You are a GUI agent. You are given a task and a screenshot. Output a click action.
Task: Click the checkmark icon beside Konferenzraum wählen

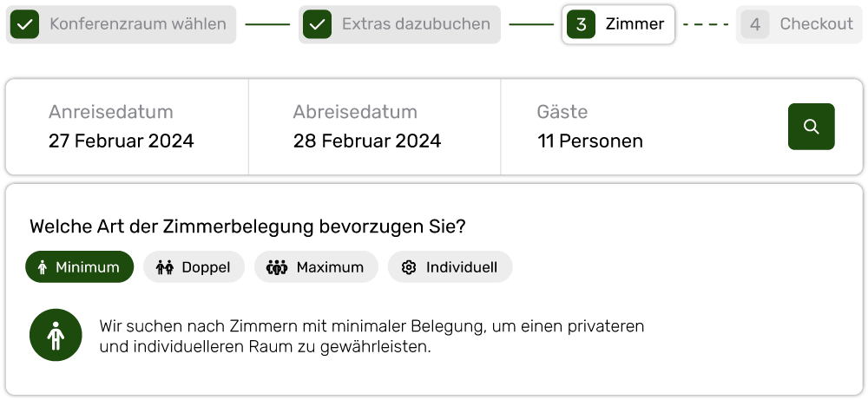click(x=24, y=24)
